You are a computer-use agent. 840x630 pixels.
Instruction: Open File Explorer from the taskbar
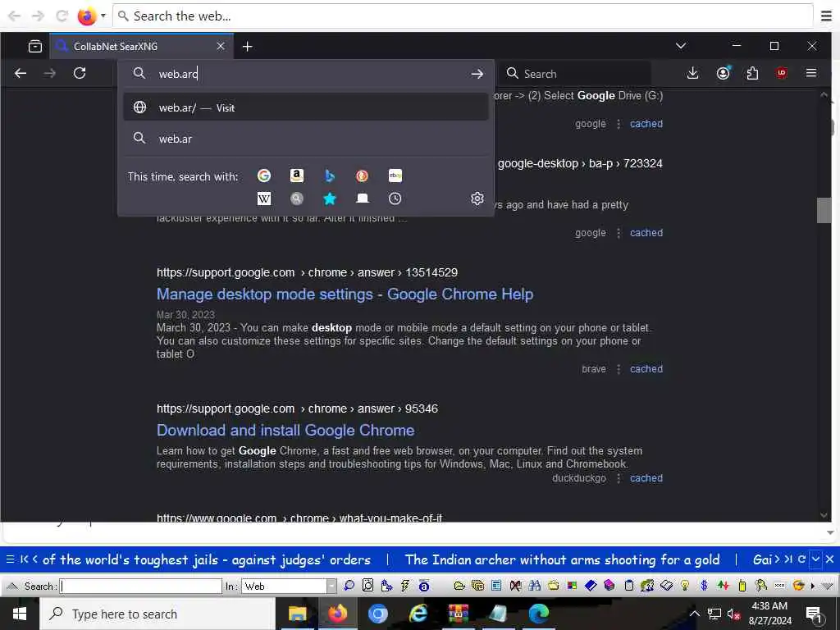point(298,614)
